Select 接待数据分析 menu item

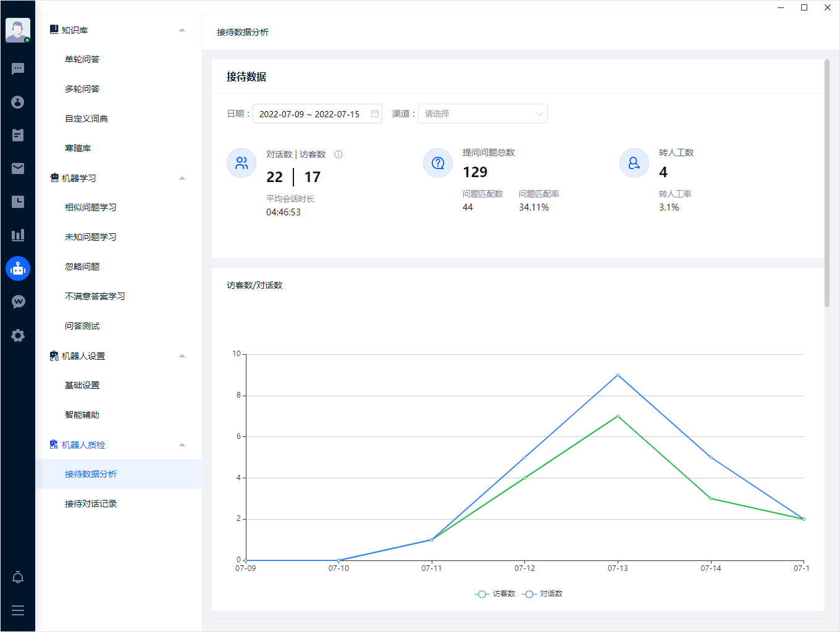point(119,474)
